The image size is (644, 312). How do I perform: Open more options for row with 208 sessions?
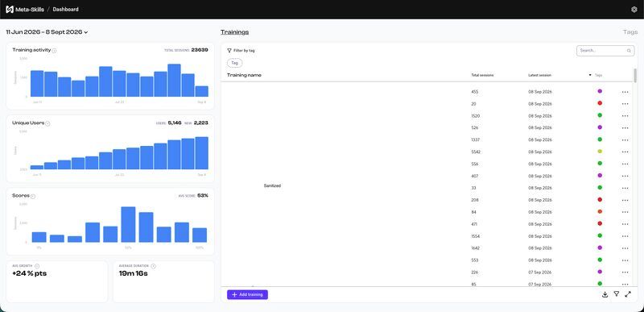625,200
